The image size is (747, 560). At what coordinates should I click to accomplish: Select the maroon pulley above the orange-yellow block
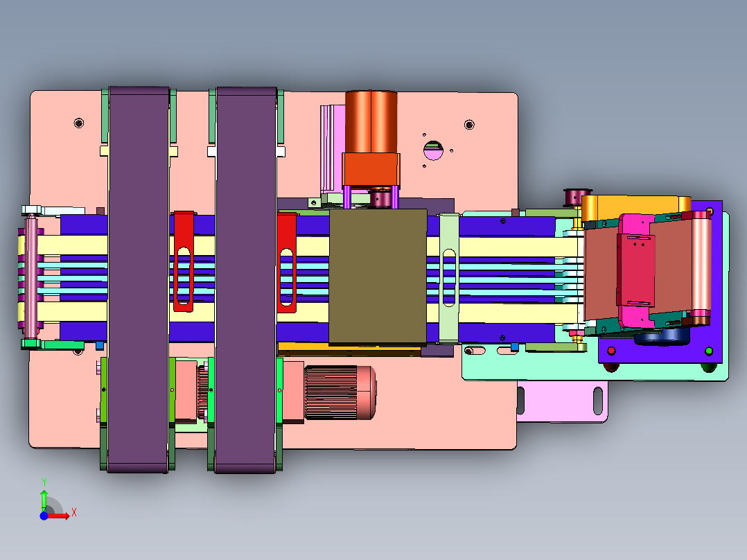pos(577,197)
